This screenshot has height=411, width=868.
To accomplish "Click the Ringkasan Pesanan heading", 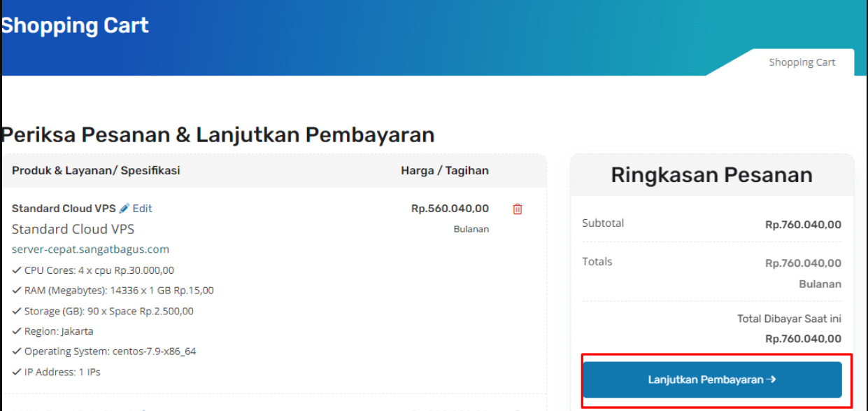I will tap(711, 174).
